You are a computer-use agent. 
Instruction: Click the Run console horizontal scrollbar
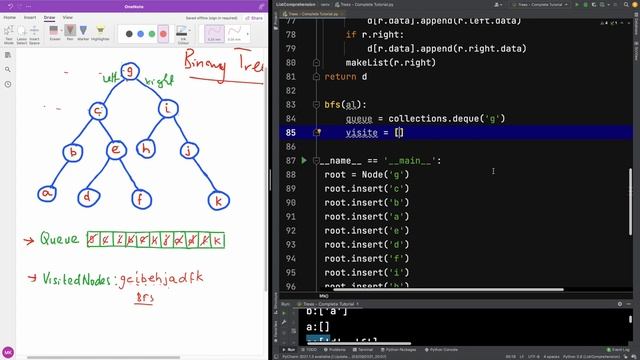click(358, 343)
